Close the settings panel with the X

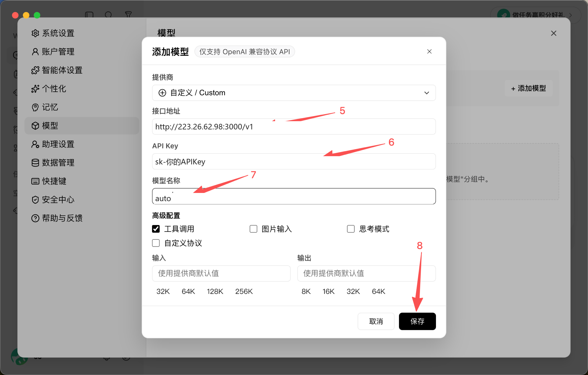tap(554, 33)
